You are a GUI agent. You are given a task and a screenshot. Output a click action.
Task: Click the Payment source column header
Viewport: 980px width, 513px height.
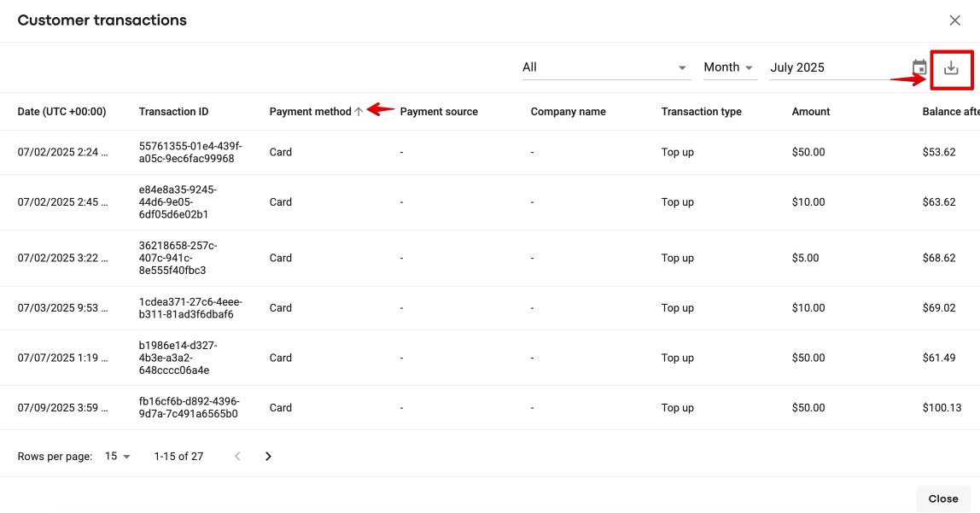(x=439, y=112)
